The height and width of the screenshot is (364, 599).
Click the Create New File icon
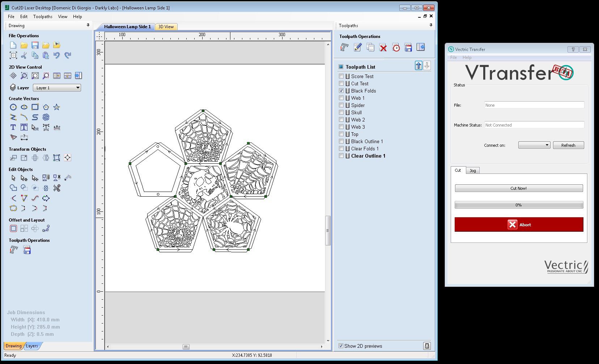(x=13, y=45)
